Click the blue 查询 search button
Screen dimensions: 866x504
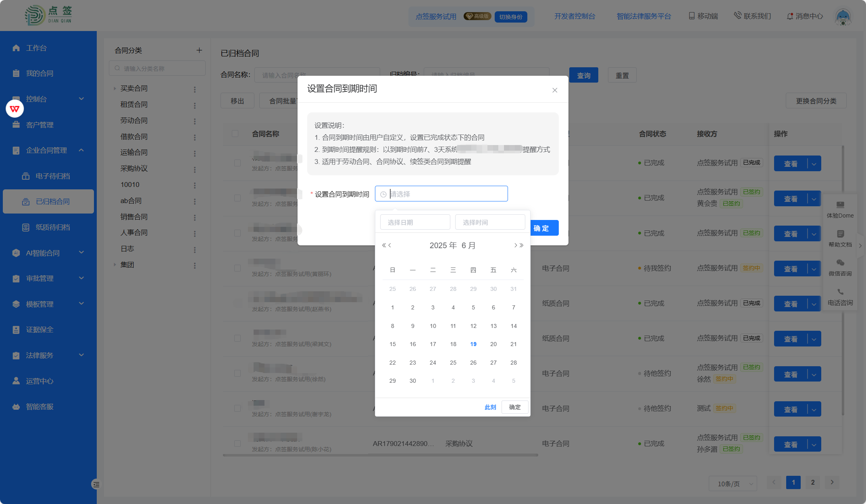click(583, 75)
